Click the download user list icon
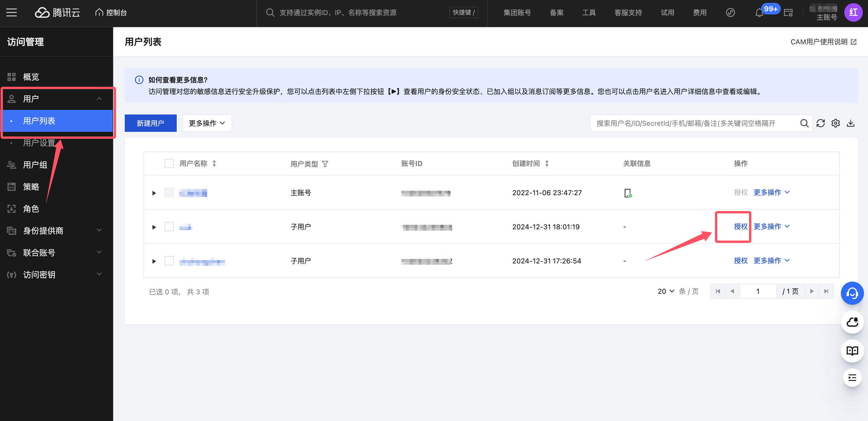This screenshot has width=868, height=421. tap(850, 123)
